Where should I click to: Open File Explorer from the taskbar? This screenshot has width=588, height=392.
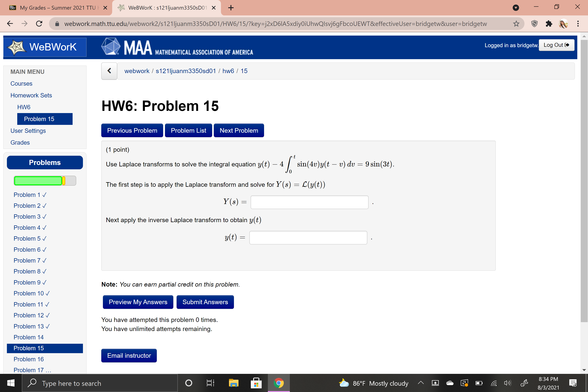point(234,383)
